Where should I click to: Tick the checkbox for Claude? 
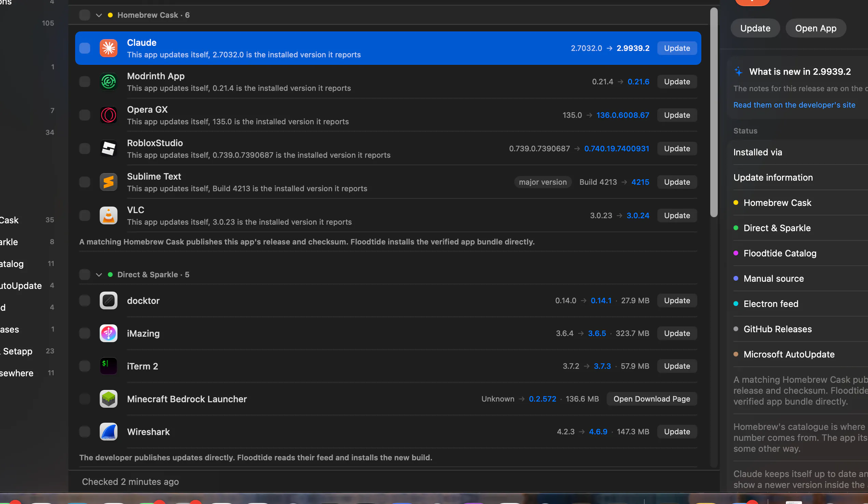point(84,48)
